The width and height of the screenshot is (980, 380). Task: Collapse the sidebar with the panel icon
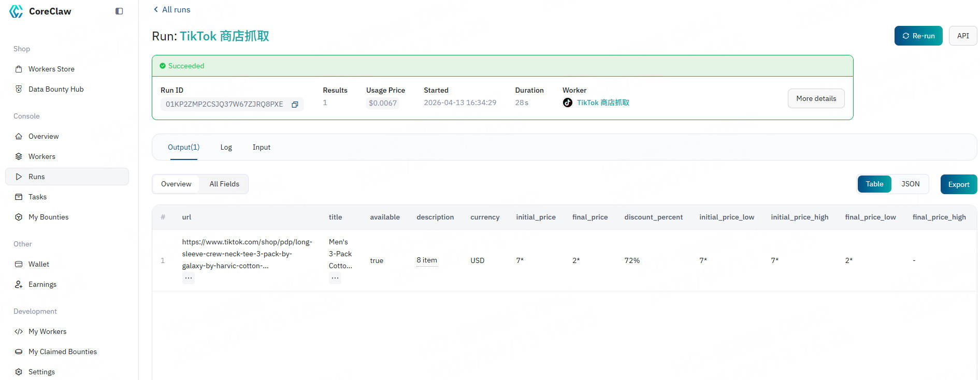[119, 11]
